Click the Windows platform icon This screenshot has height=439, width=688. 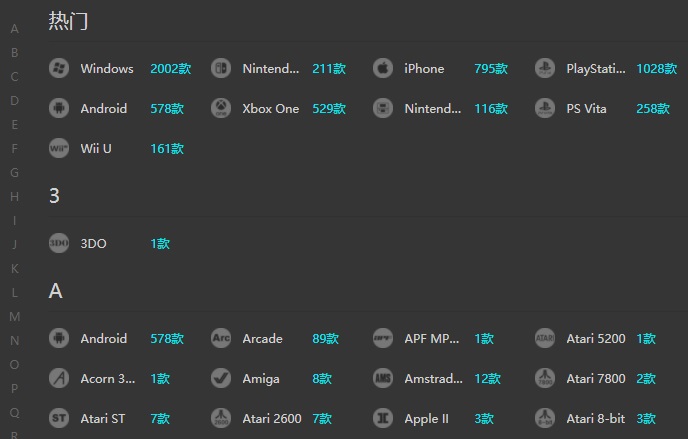(x=59, y=68)
